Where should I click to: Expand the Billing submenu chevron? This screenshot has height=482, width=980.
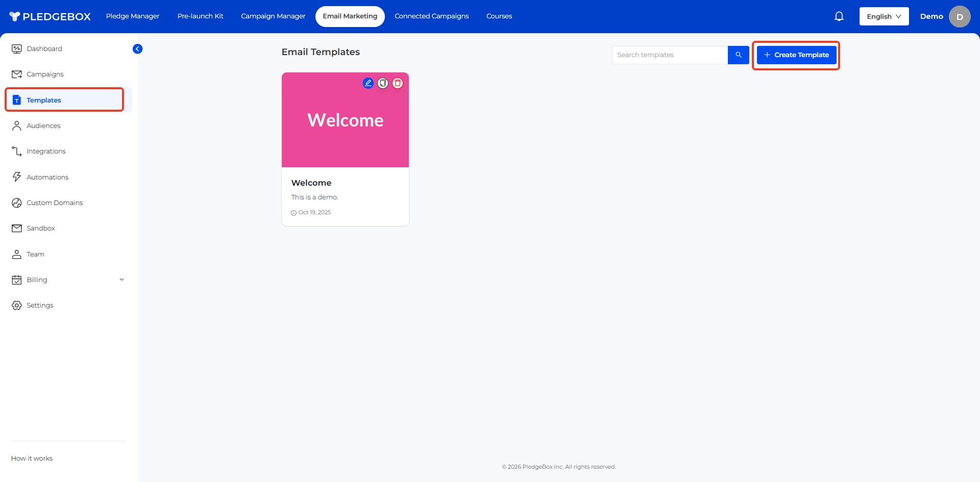tap(121, 280)
